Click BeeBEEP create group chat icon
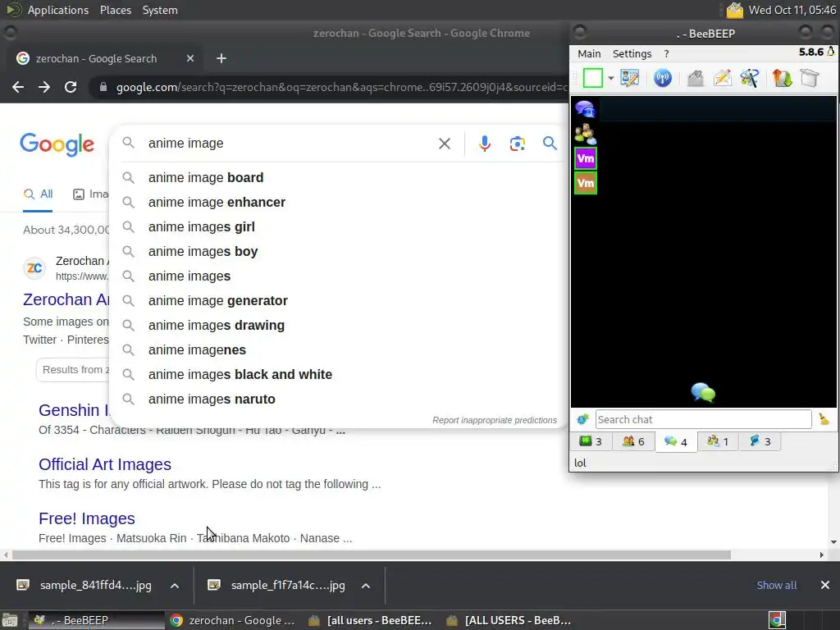Screen dimensions: 840x630 point(750,78)
